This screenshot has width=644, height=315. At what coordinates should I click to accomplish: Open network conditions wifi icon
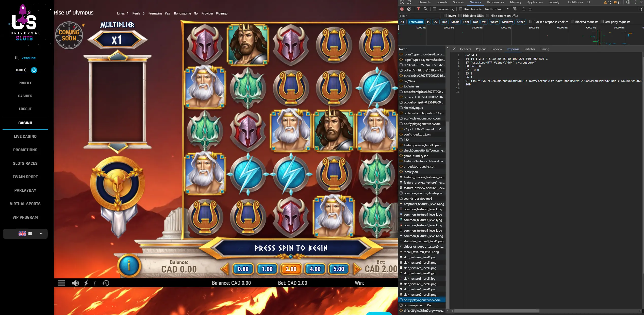(x=515, y=9)
